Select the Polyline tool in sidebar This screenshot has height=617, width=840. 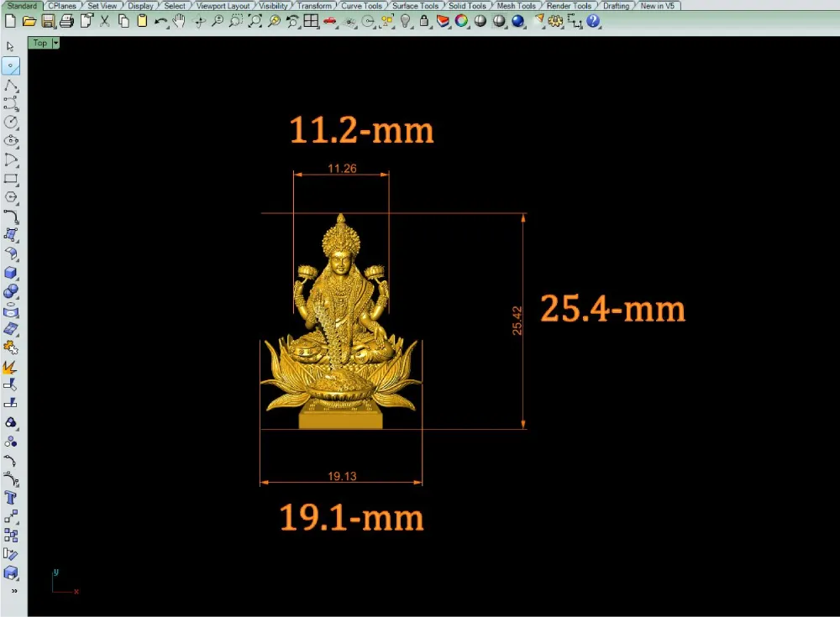[11, 85]
